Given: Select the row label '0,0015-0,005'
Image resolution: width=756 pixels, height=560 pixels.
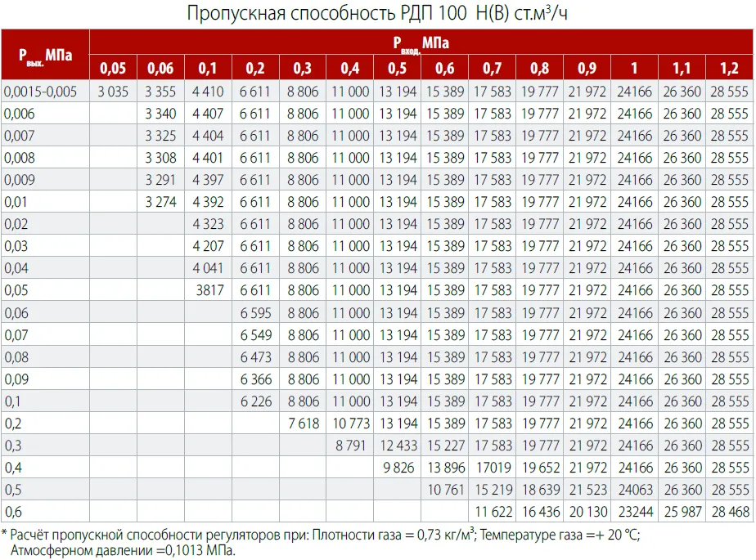Looking at the screenshot, I should [41, 92].
